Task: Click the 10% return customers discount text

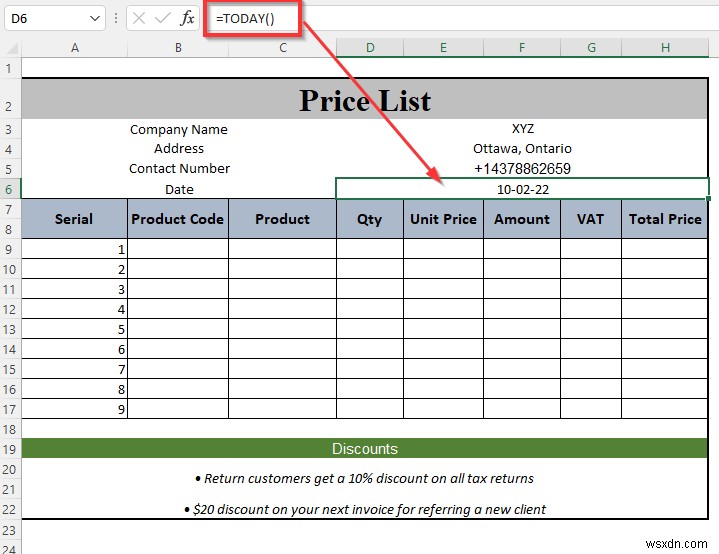Action: pyautogui.click(x=365, y=478)
